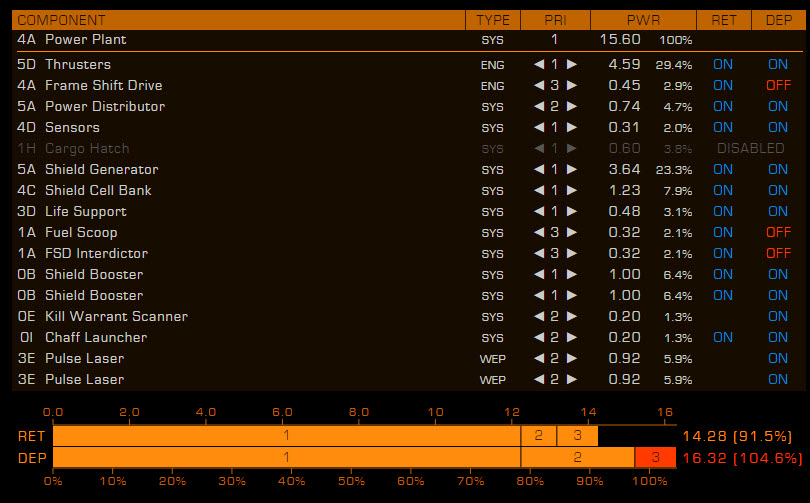Click the 14.28 (91.5%) retracted total

tap(737, 436)
